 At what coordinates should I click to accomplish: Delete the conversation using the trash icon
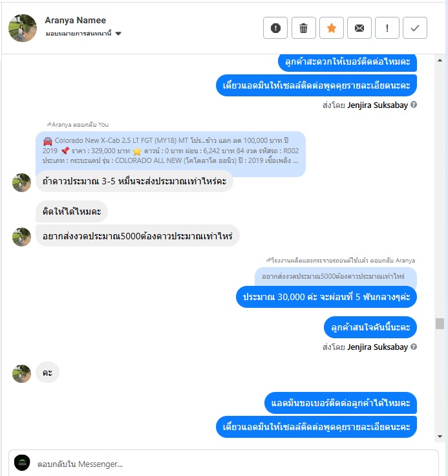pyautogui.click(x=304, y=28)
